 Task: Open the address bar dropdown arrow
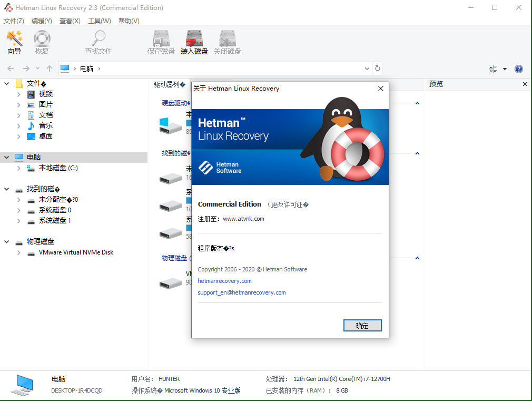[367, 69]
